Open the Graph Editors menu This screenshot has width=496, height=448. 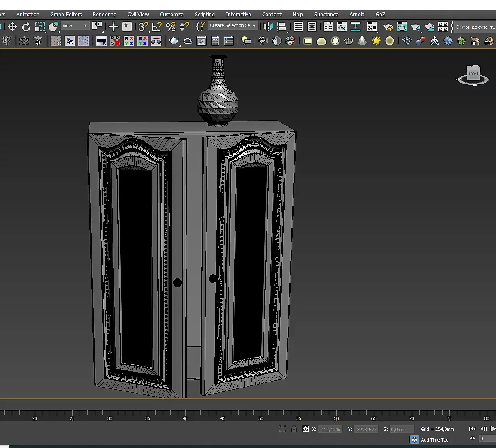click(x=66, y=14)
